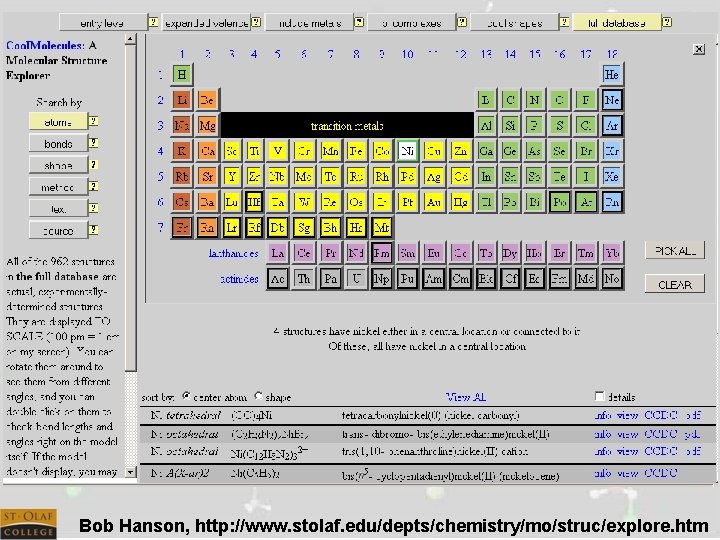Select the gold Au element cell
This screenshot has width=720, height=540.
pos(433,202)
